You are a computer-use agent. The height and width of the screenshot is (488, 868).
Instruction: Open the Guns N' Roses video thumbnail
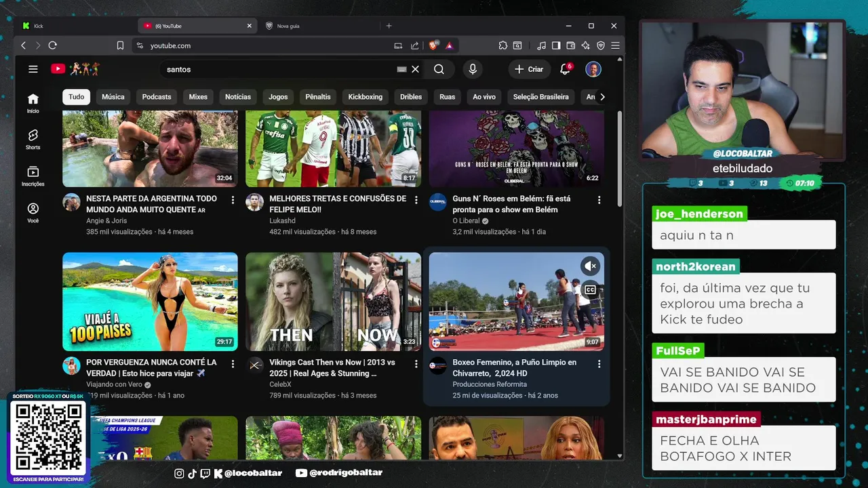516,148
